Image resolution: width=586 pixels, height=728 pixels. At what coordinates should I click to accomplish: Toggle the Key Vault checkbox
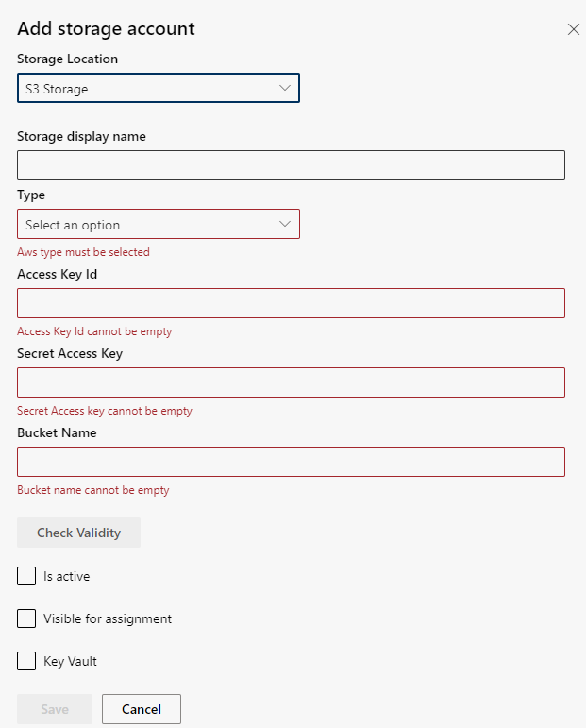point(26,661)
